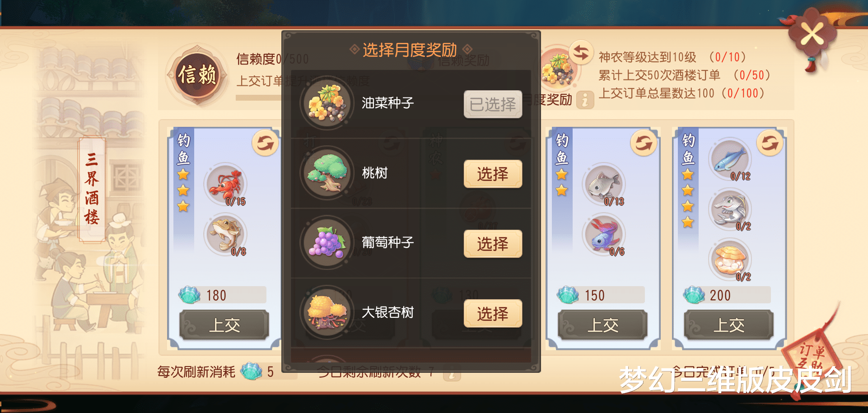Tap the 信赖 trust badge

197,74
